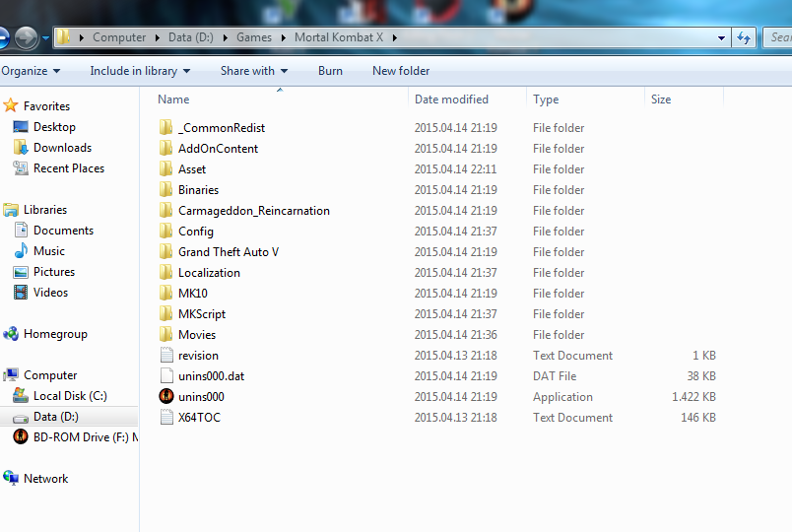
Task: Click the New folder button
Action: [401, 71]
